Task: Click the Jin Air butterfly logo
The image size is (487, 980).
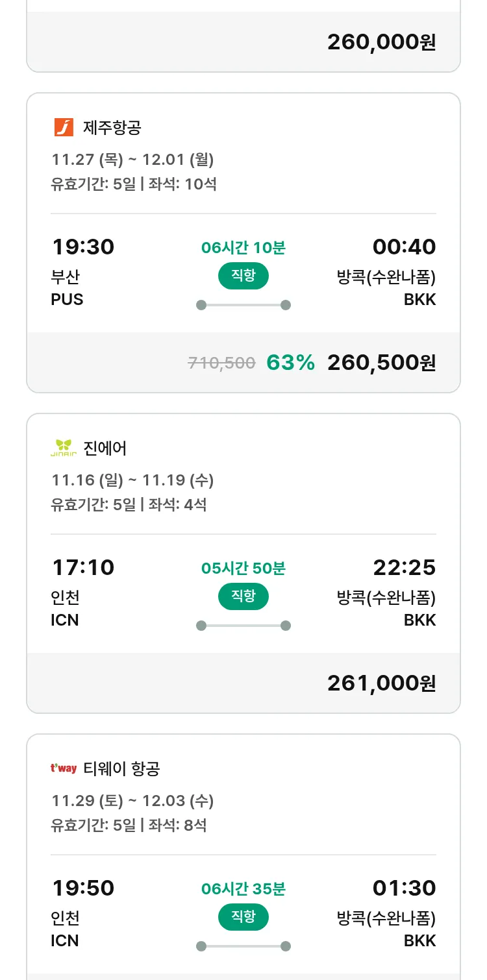Action: pyautogui.click(x=64, y=448)
